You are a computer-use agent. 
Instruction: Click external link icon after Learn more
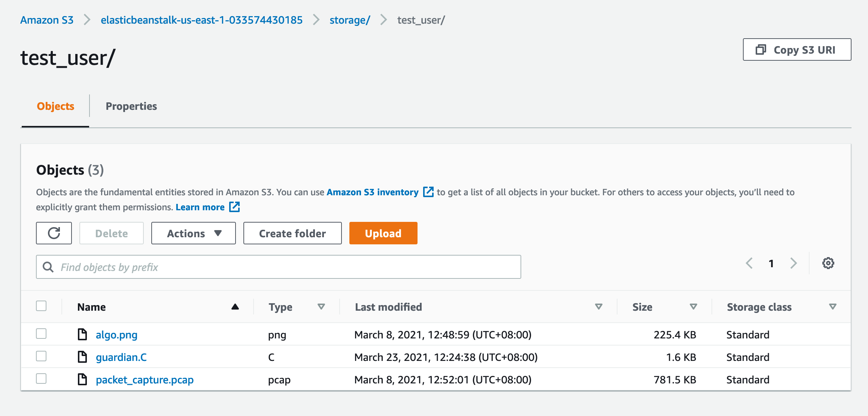point(234,207)
